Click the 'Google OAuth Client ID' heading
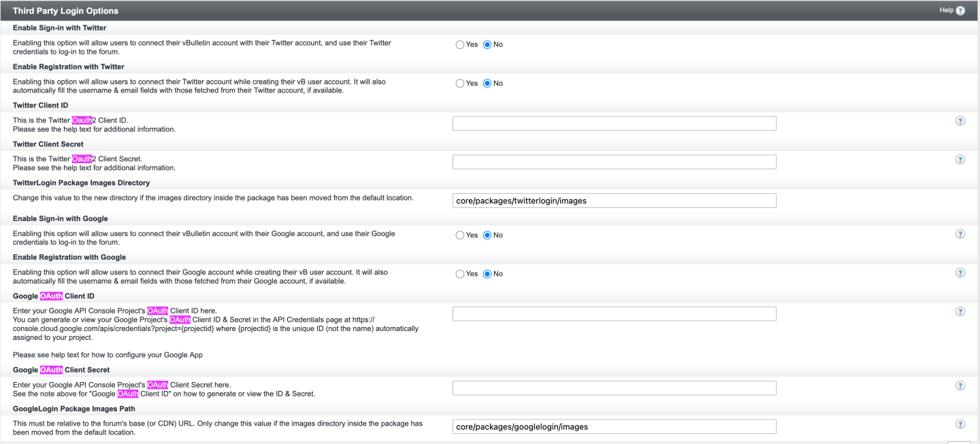Screen dimensions: 980x444 [54, 296]
